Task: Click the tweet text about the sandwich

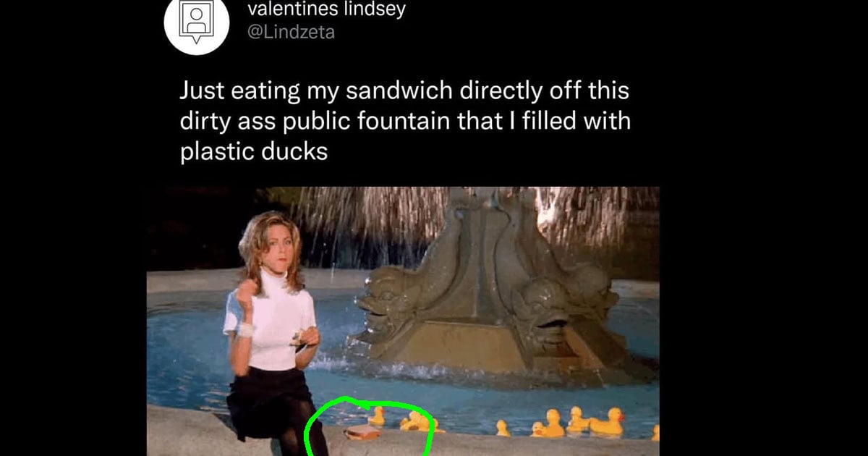Action: [x=405, y=122]
